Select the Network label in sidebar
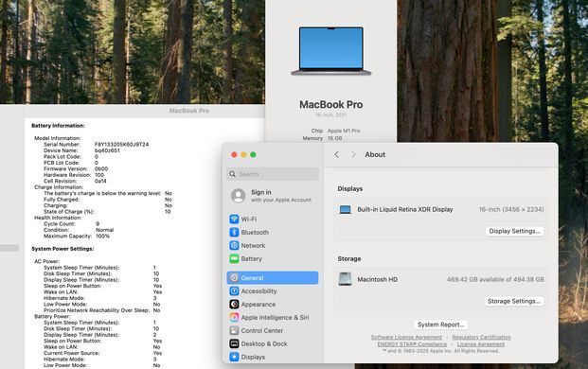588x369 pixels. 253,245
